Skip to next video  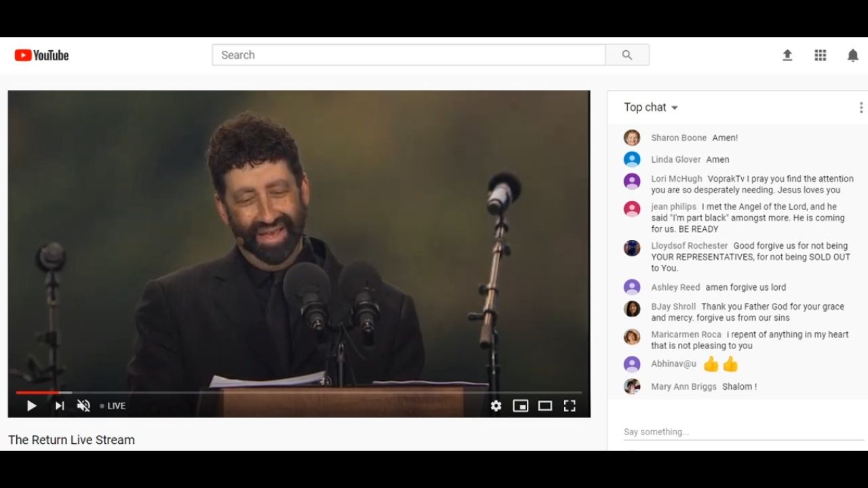60,406
